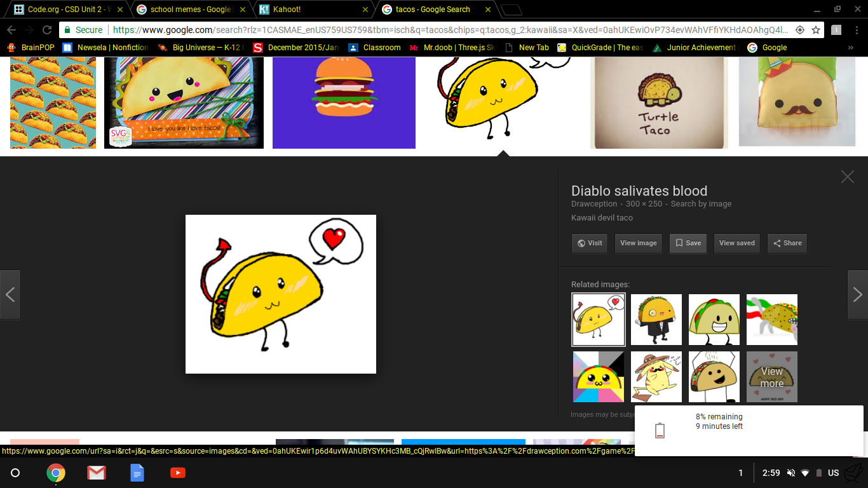The height and width of the screenshot is (488, 868).
Task: Open the Big Universe K-12 bookmark
Action: (201, 48)
